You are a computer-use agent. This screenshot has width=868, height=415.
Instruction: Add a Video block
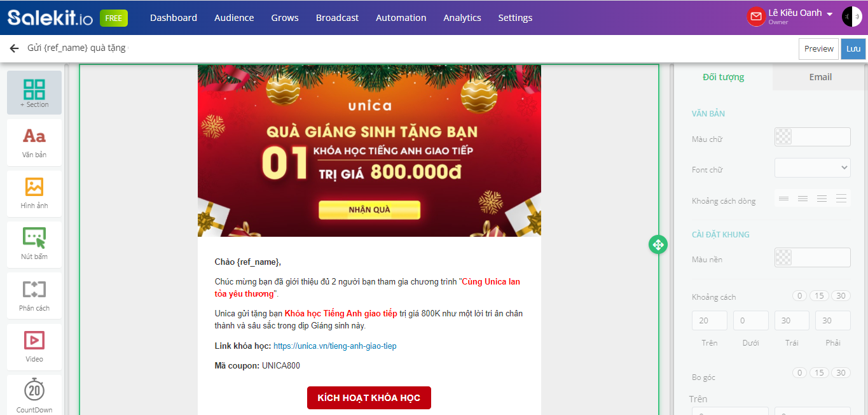[x=34, y=347]
